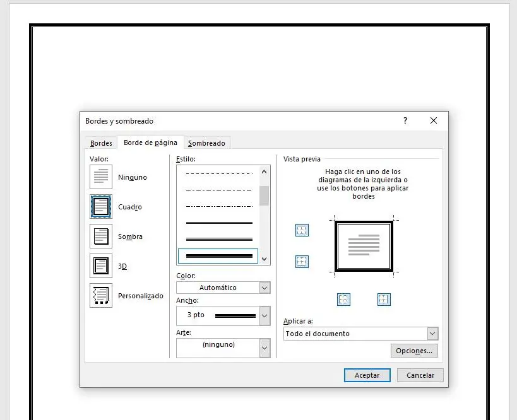Choose the Personalizado custom border icon
The width and height of the screenshot is (517, 420).
pyautogui.click(x=101, y=296)
